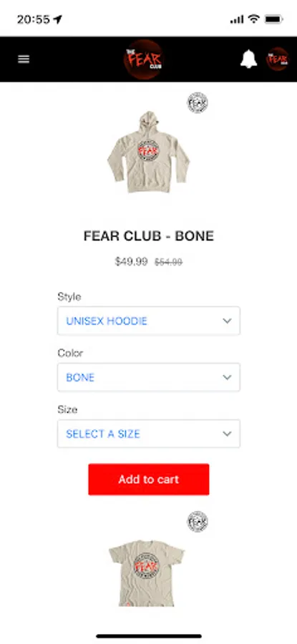Tap the Wi-Fi icon in the status bar

(254, 19)
